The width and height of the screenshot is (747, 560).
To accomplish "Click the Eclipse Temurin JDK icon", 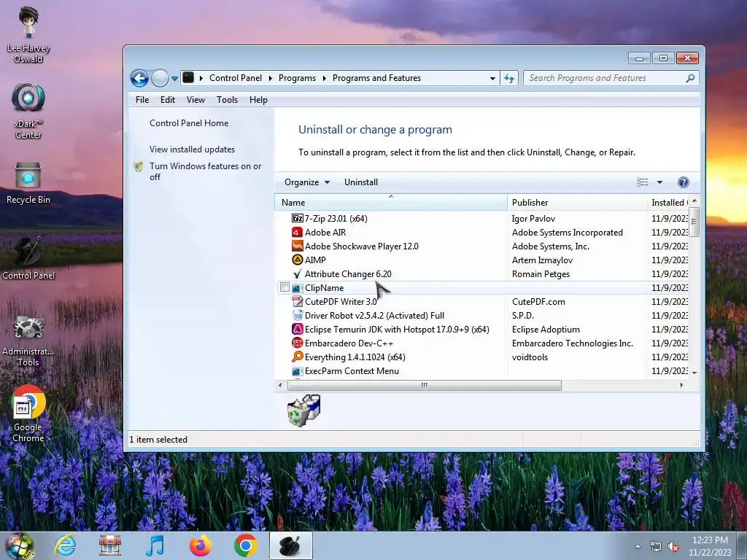I will click(x=298, y=329).
